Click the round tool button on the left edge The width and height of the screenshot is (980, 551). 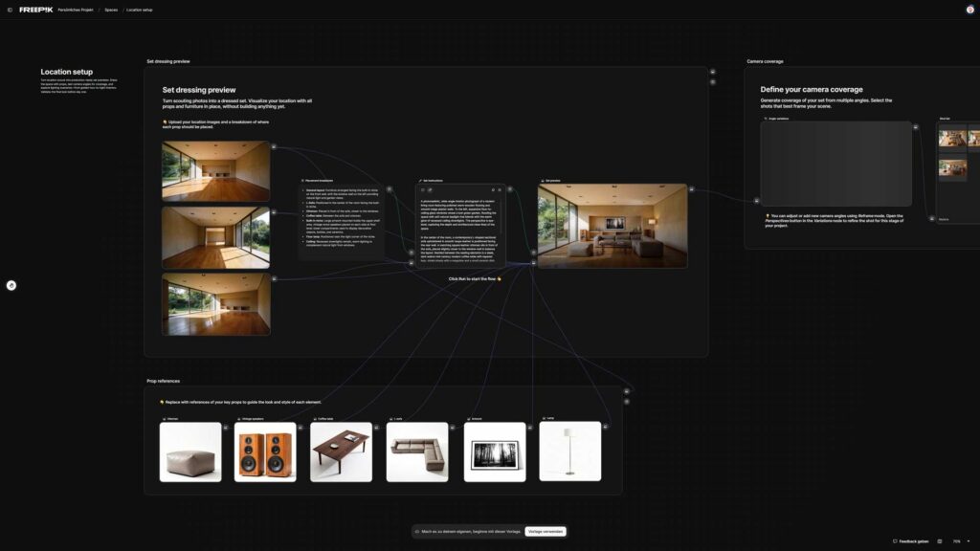[x=11, y=285]
